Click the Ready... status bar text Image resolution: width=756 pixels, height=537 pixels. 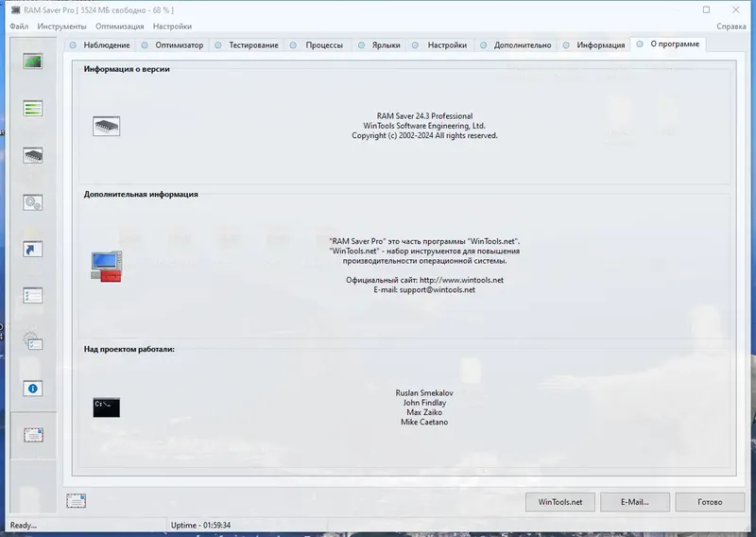tap(23, 525)
